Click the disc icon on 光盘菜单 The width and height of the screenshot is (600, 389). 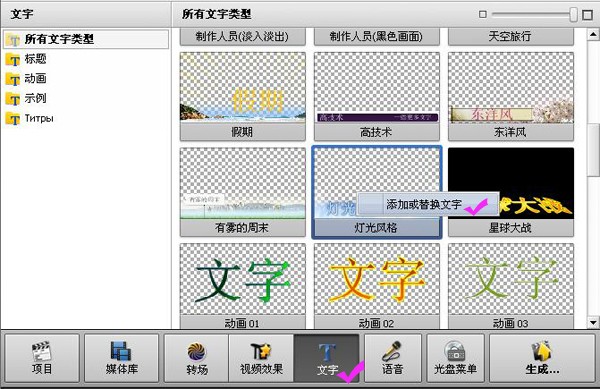click(x=455, y=351)
